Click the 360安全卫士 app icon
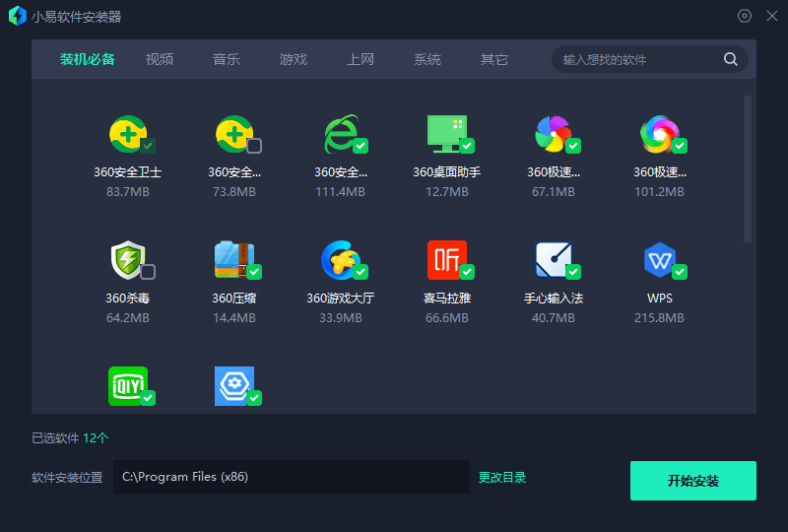 click(127, 134)
